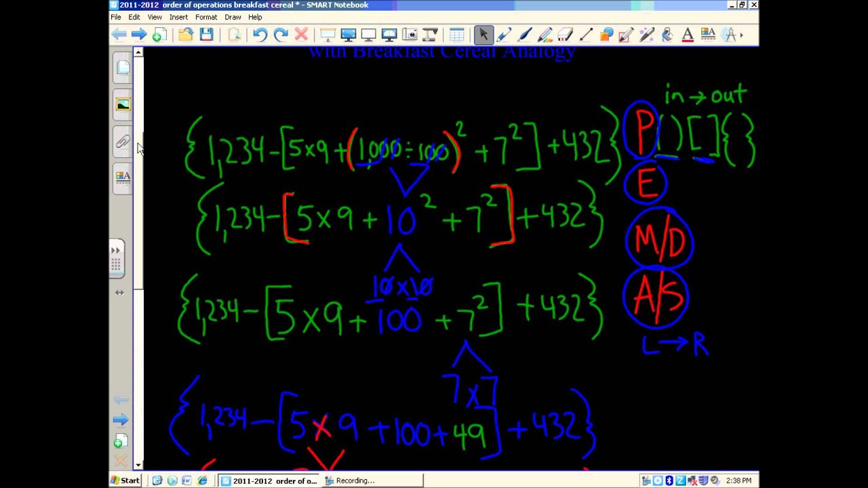Open the View menu
The width and height of the screenshot is (868, 488).
155,17
